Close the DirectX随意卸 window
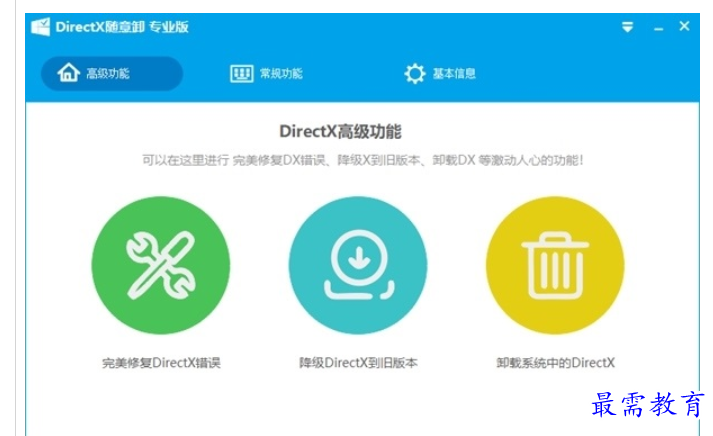 tap(684, 26)
